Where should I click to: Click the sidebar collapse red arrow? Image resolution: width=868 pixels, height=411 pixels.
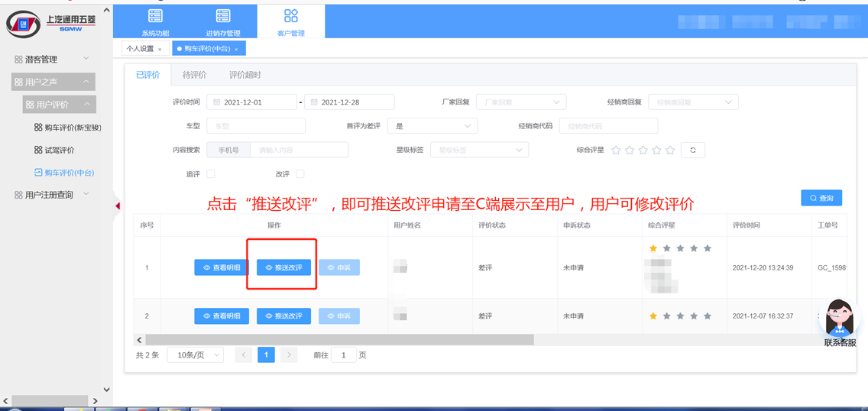pyautogui.click(x=118, y=206)
